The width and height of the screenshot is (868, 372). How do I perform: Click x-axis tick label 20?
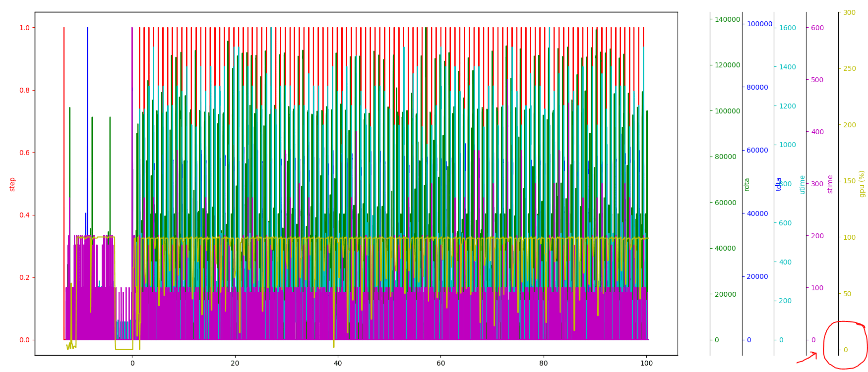click(235, 363)
